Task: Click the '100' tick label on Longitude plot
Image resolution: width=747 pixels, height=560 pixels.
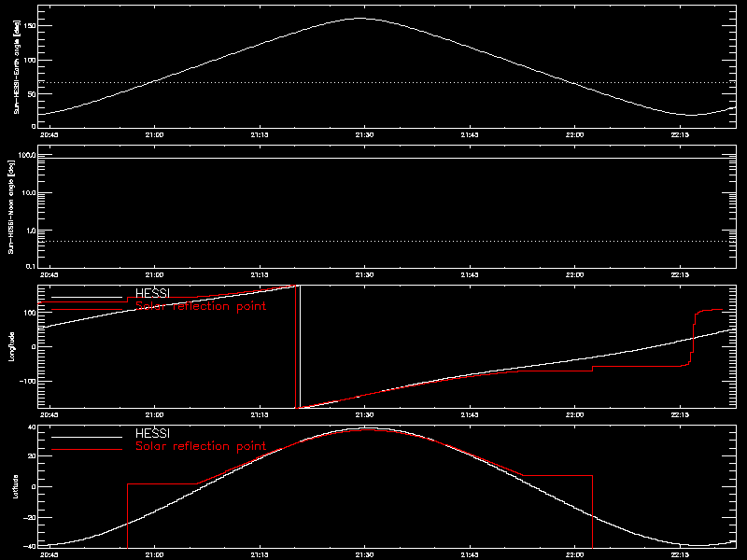Action: point(30,313)
